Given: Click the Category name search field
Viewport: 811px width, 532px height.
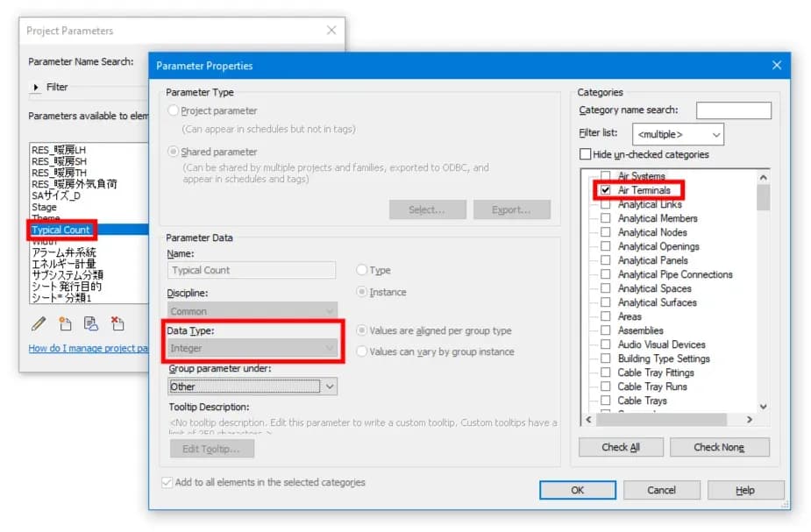Looking at the screenshot, I should (x=733, y=110).
